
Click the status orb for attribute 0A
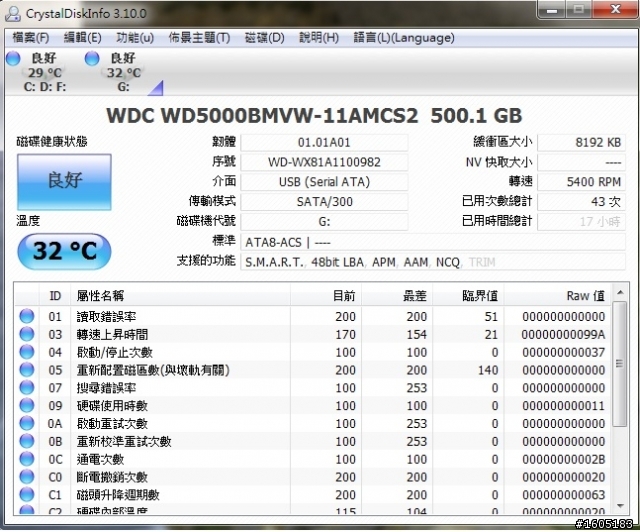27,423
